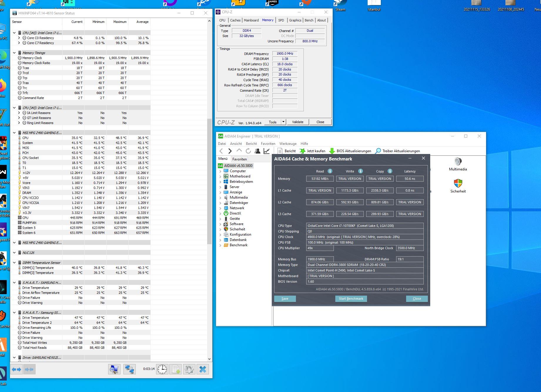Switch to CPU-Z Mainboard tab

[251, 20]
